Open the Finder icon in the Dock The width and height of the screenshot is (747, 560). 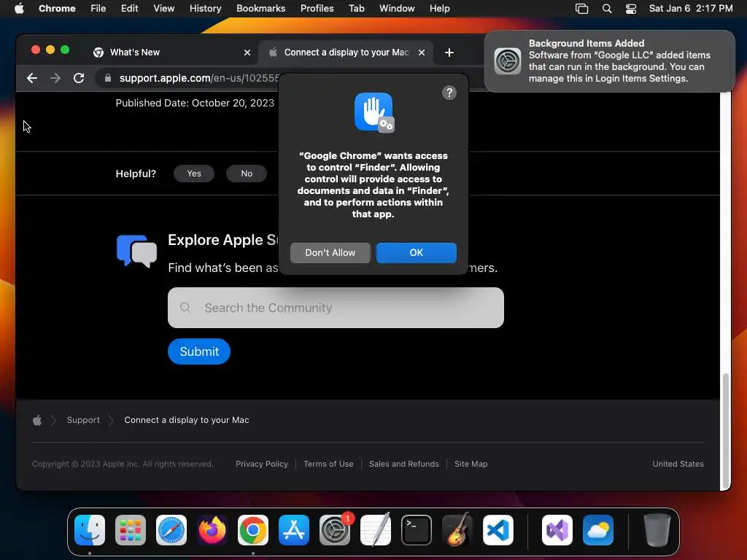point(90,530)
